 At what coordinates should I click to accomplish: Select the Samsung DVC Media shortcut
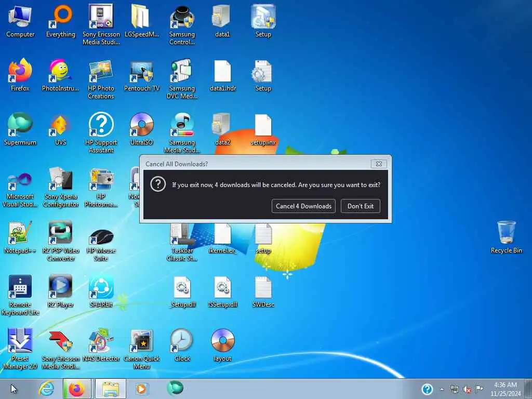coord(182,79)
